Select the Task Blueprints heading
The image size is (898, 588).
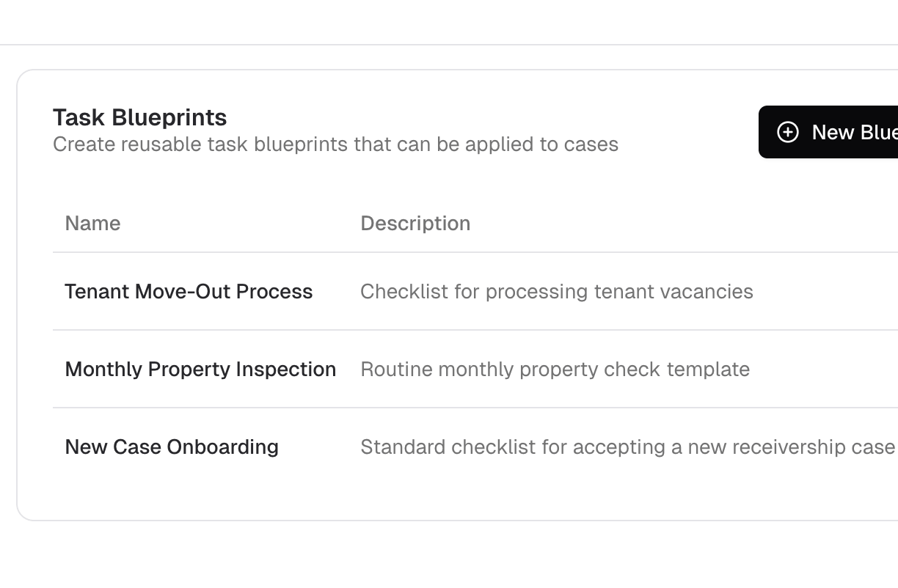coord(139,117)
